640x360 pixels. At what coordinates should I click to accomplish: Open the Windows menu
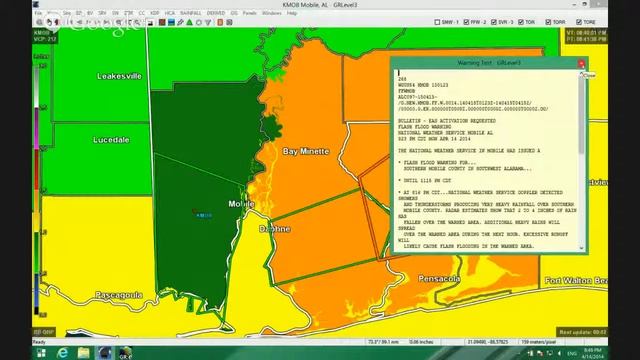point(271,13)
